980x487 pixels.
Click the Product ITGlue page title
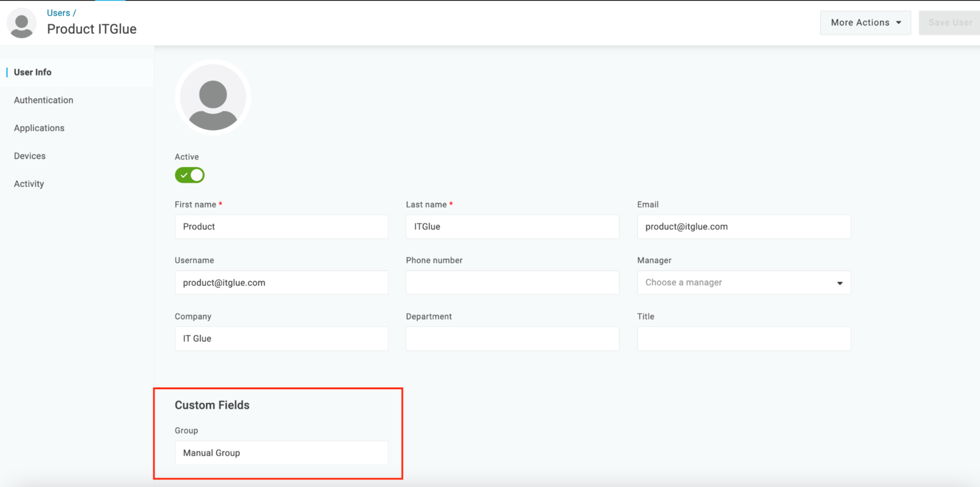pos(92,29)
